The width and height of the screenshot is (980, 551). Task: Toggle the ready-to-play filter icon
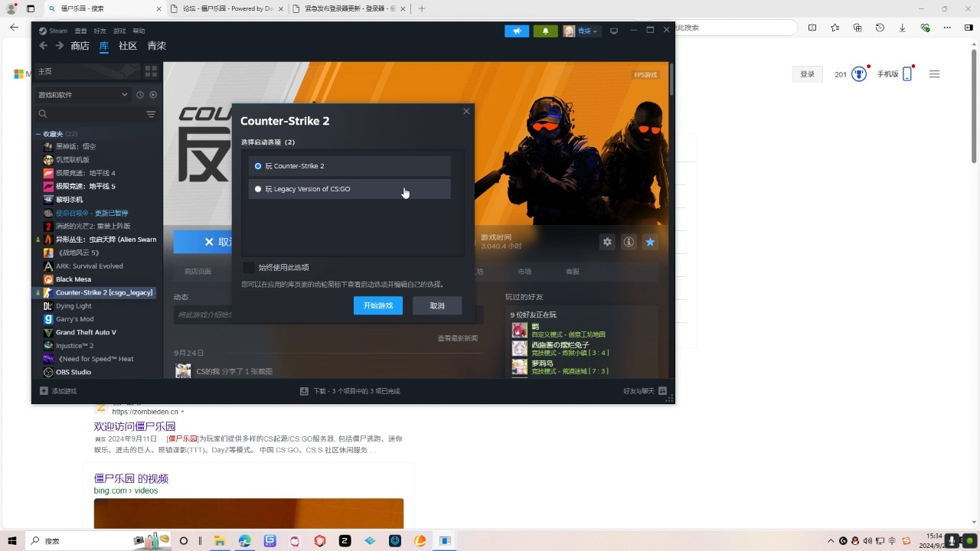(153, 95)
